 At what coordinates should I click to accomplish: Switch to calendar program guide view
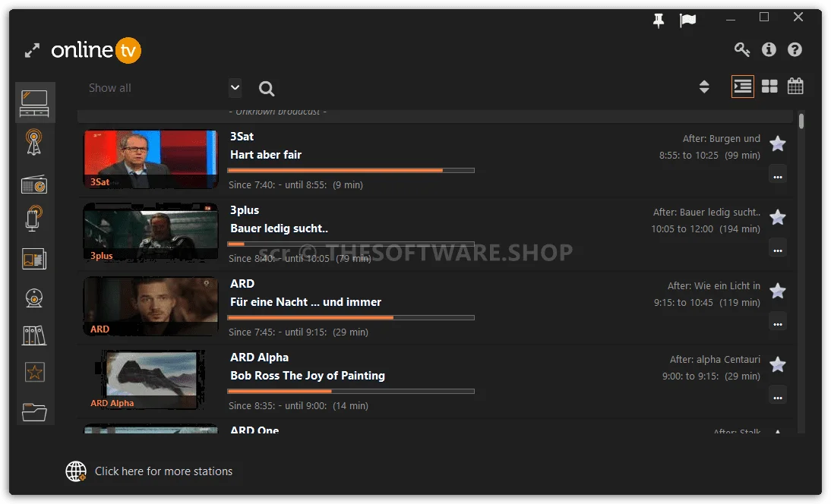click(795, 86)
